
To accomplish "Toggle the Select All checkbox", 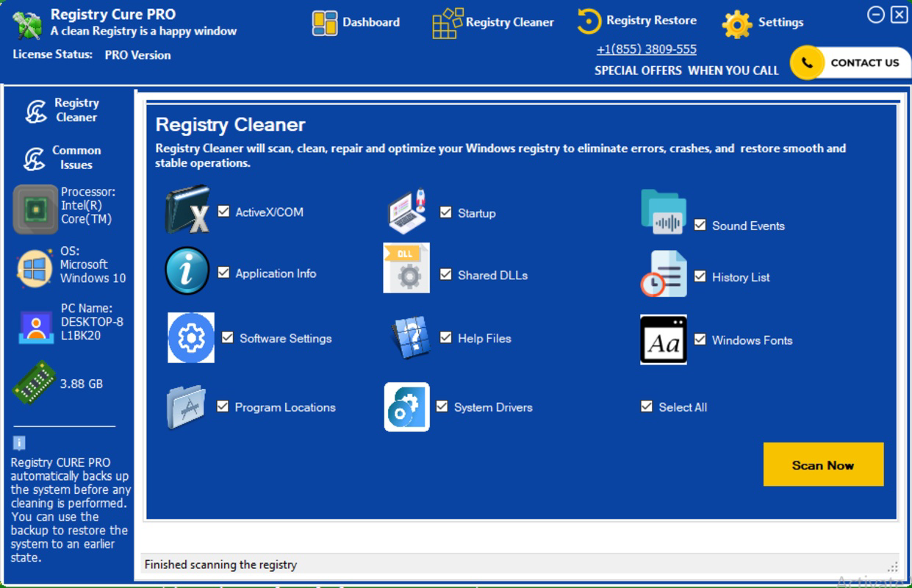I will click(x=647, y=406).
